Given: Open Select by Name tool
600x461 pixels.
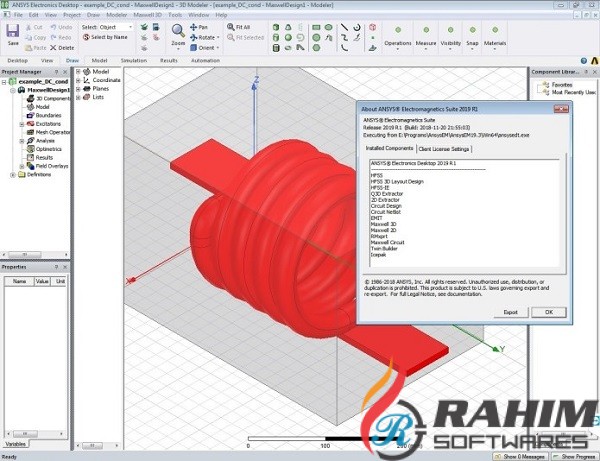Looking at the screenshot, I should coord(105,37).
